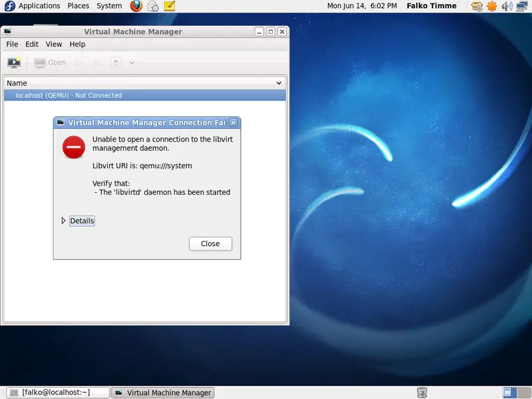Screen dimensions: 532x399
Task: Click the 'Libvirt URI is: qemu:///system' text
Action: [142, 166]
